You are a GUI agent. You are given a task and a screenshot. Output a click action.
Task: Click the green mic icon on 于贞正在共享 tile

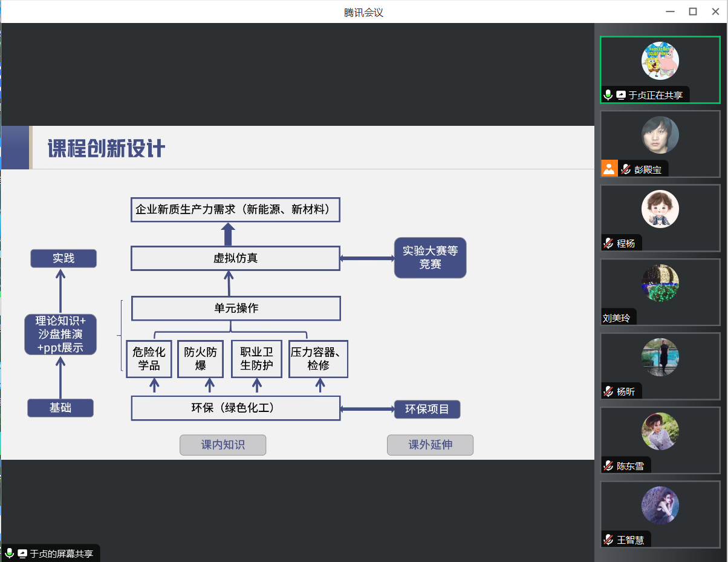click(x=608, y=95)
